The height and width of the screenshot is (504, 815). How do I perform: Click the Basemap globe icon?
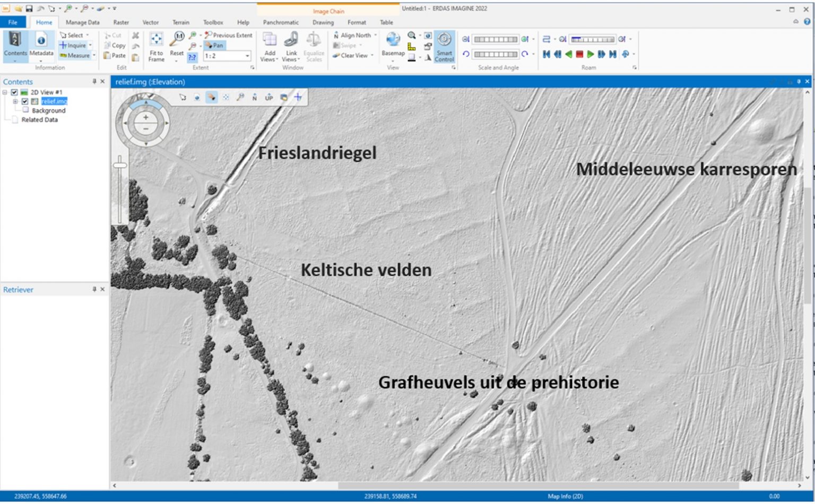tap(393, 40)
